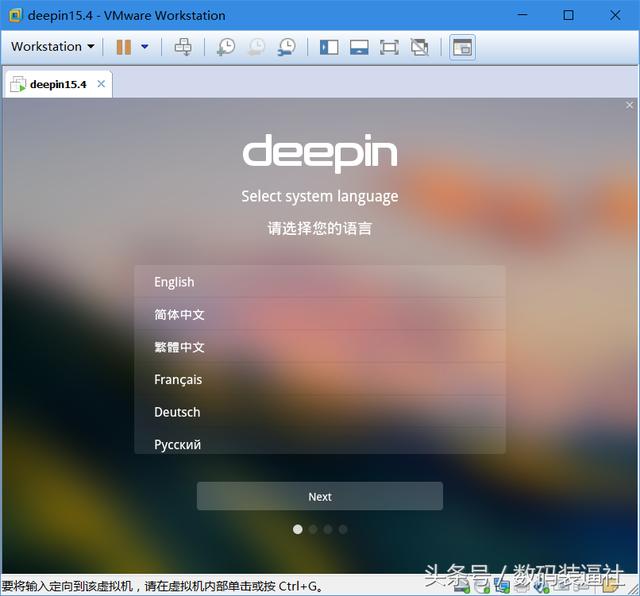Viewport: 640px width, 596px height.
Task: Close the deepin15.4 tab
Action: (x=101, y=84)
